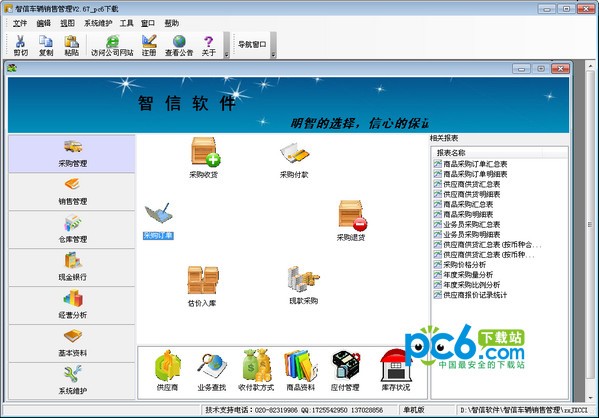
Task: Open the 采购订单 module icon
Action: (x=159, y=221)
